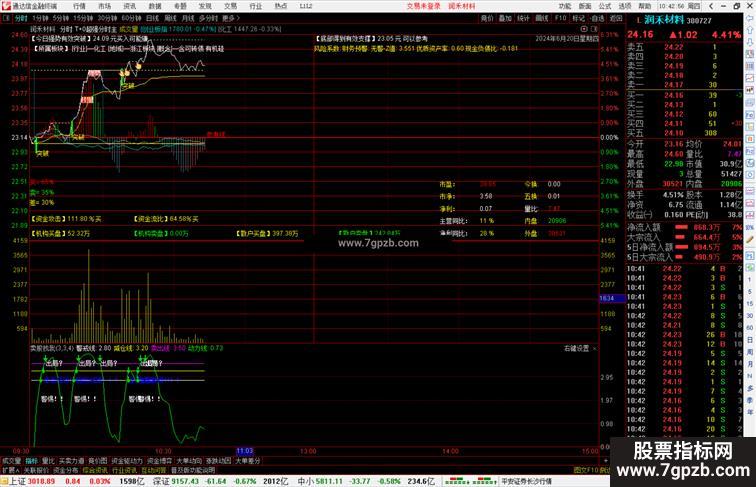Select 周 weekly period in right sidebar
756x487 pixels.
click(750, 352)
